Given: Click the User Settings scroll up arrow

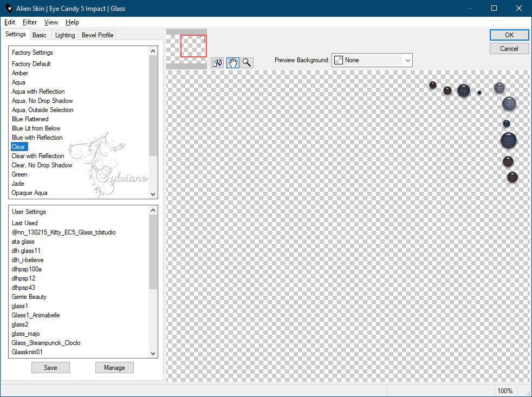Looking at the screenshot, I should pos(153,210).
